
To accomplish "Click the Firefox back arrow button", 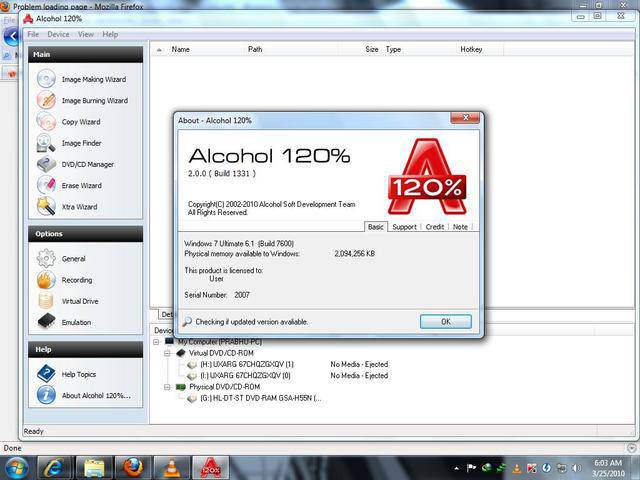I will [x=11, y=37].
